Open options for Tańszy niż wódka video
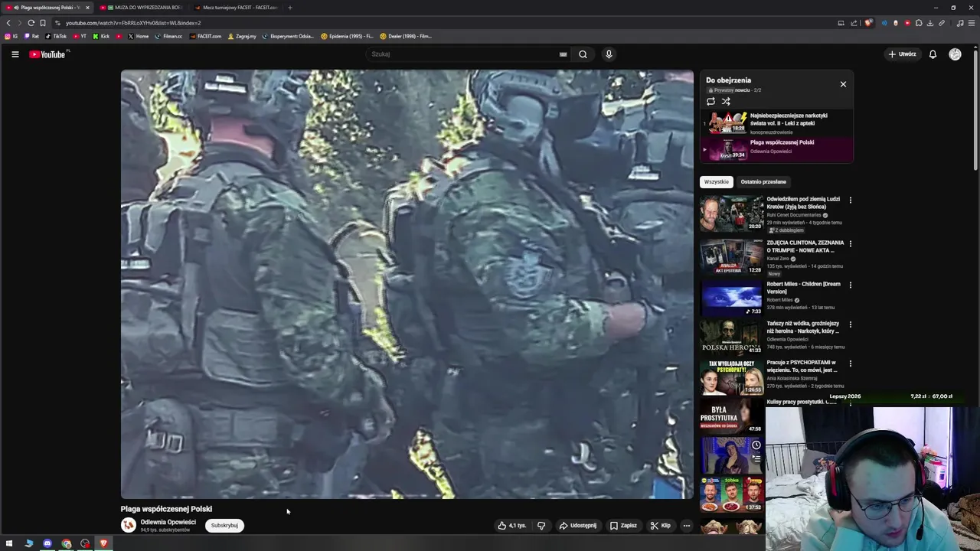 pos(850,324)
